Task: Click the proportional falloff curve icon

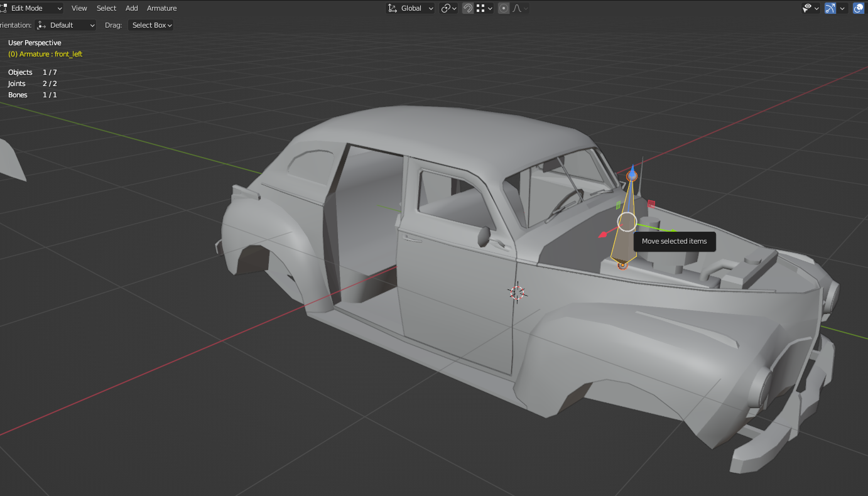Action: tap(518, 8)
